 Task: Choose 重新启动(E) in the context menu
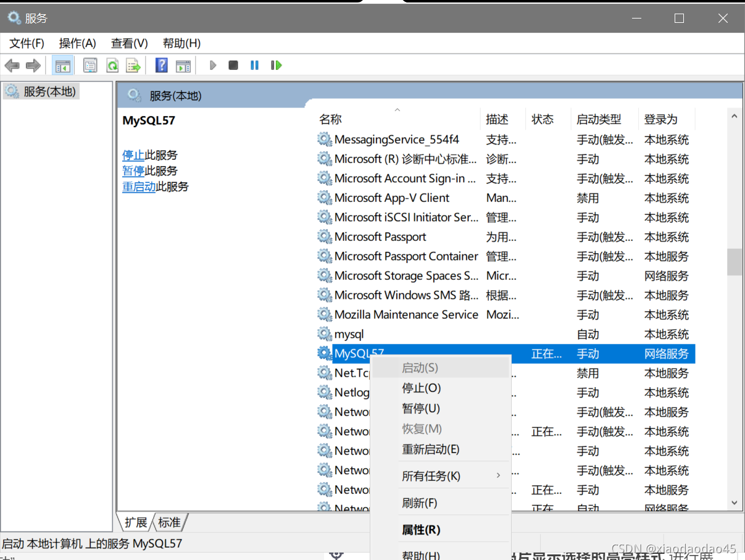point(439,449)
